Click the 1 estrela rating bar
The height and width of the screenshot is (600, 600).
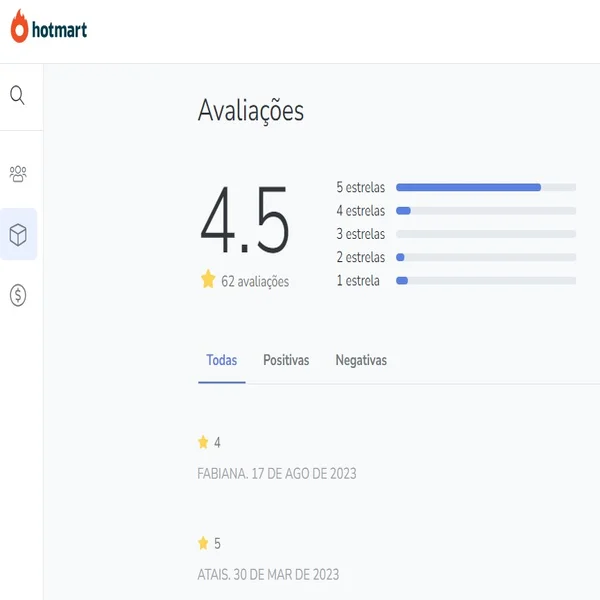[x=486, y=281]
